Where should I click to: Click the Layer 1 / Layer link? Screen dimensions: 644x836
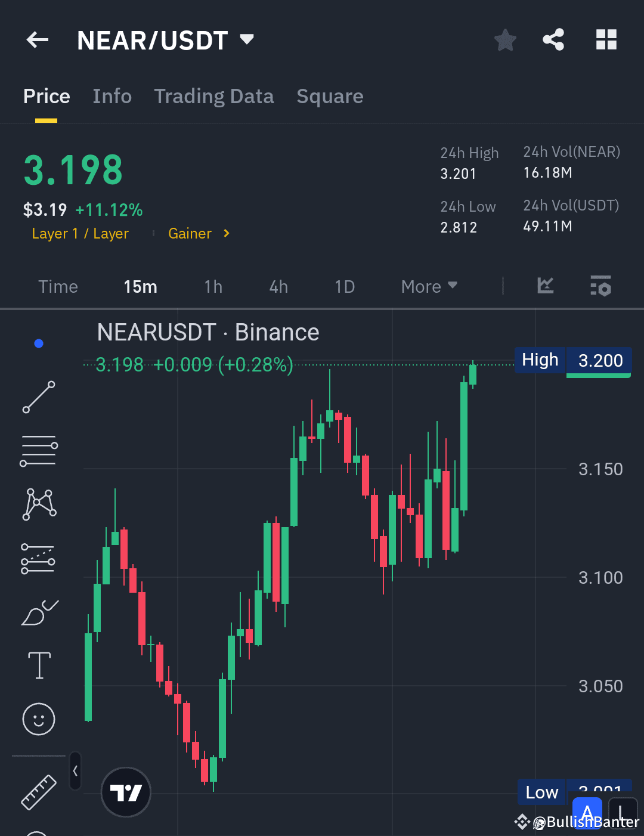tap(80, 233)
